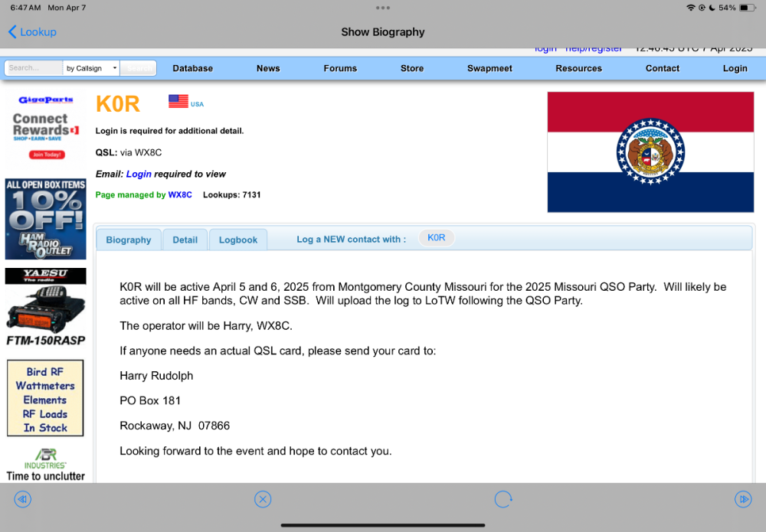Click the Missouri state flag image
The image size is (766, 532).
pos(650,152)
